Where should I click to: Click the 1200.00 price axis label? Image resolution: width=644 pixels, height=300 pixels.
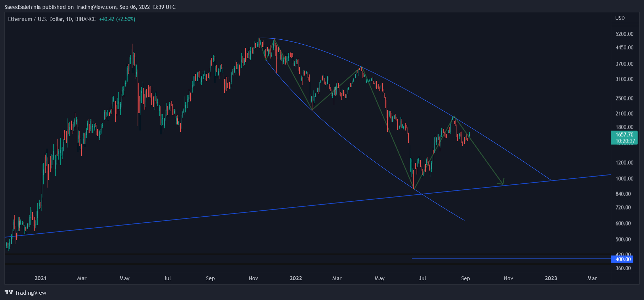pos(624,162)
